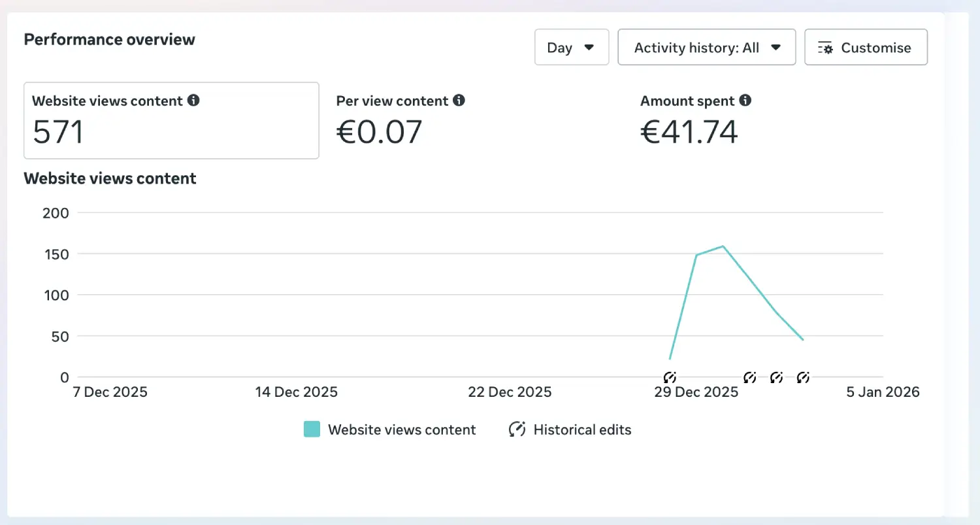This screenshot has height=525, width=980.
Task: Click info icon beside Website views content
Action: click(193, 101)
